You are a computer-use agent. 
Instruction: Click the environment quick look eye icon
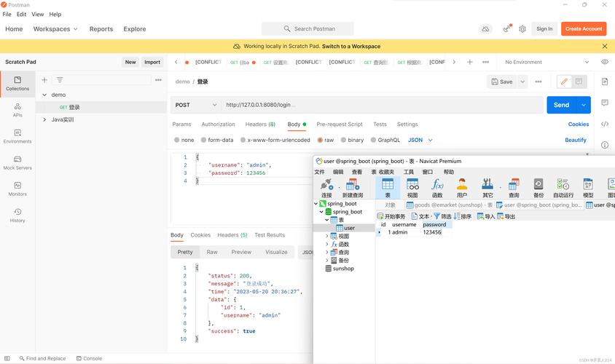tap(604, 62)
